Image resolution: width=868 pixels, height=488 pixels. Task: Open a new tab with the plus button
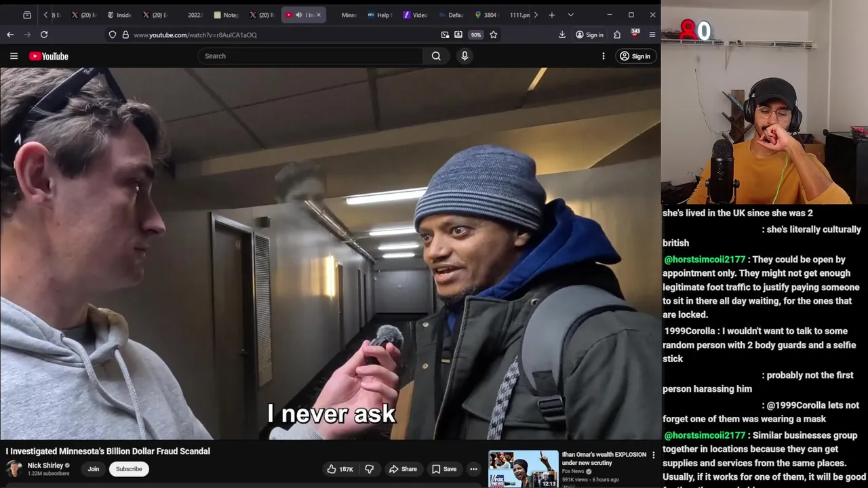coord(552,15)
